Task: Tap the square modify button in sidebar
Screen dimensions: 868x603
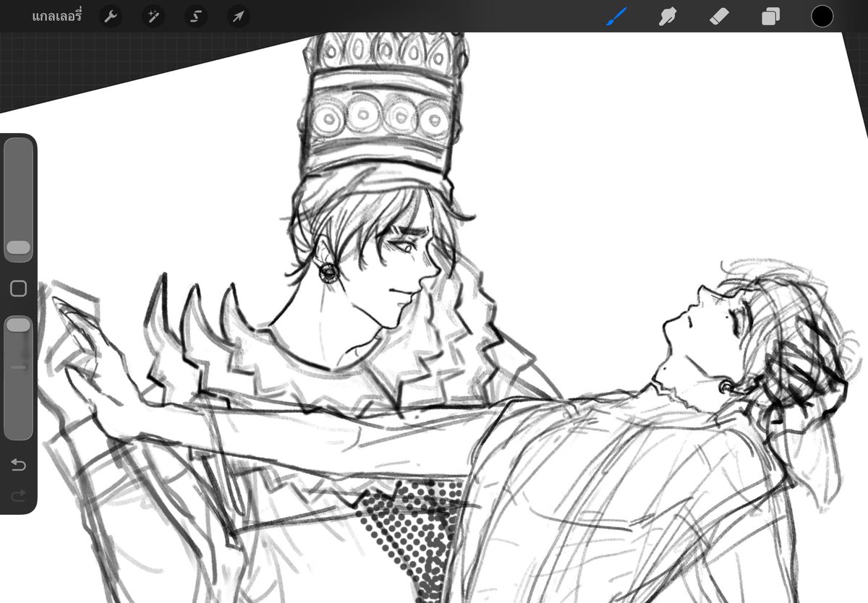Action: coord(19,289)
